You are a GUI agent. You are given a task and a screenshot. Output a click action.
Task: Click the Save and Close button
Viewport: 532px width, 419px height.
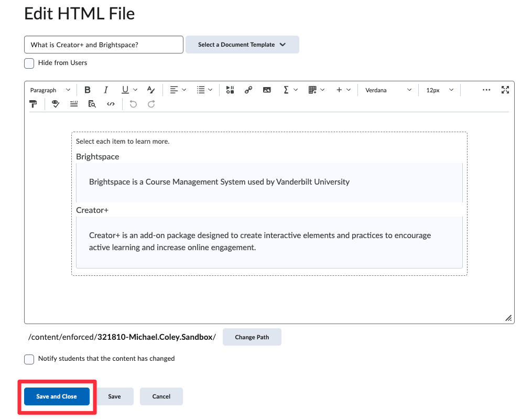pyautogui.click(x=57, y=396)
